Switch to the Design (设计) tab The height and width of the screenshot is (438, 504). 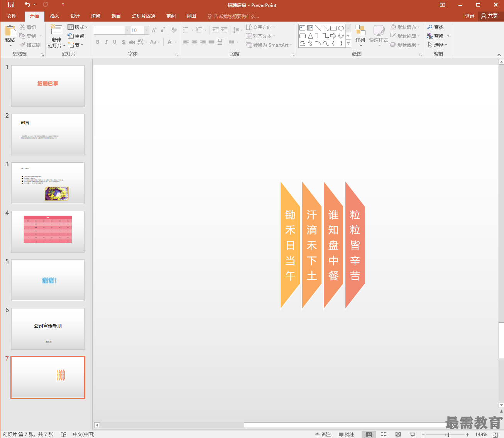point(75,16)
